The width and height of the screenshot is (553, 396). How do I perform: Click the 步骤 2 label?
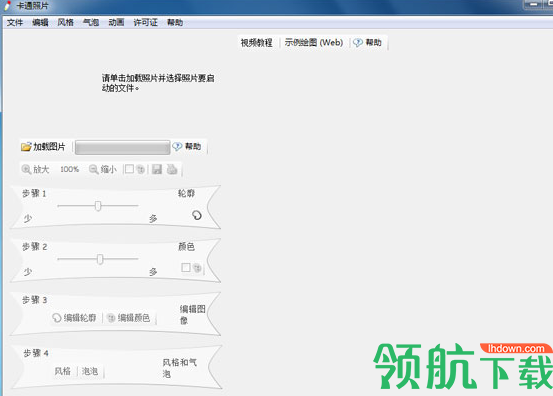click(x=34, y=246)
